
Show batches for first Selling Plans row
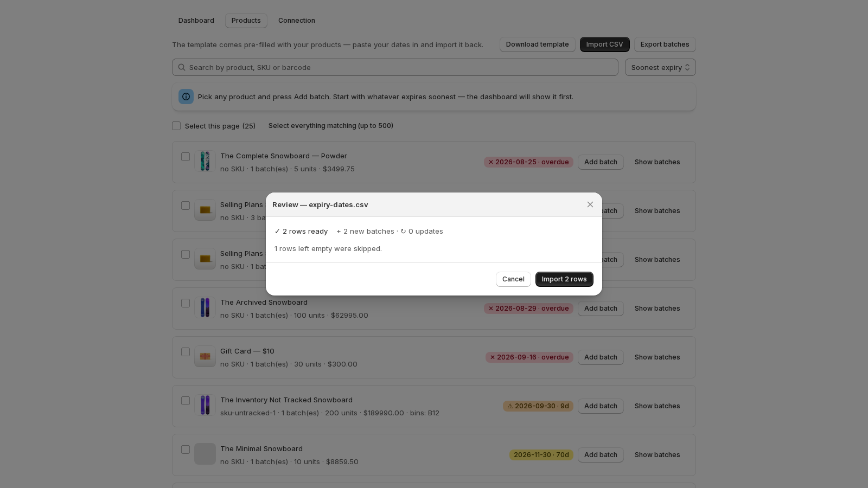click(x=658, y=211)
